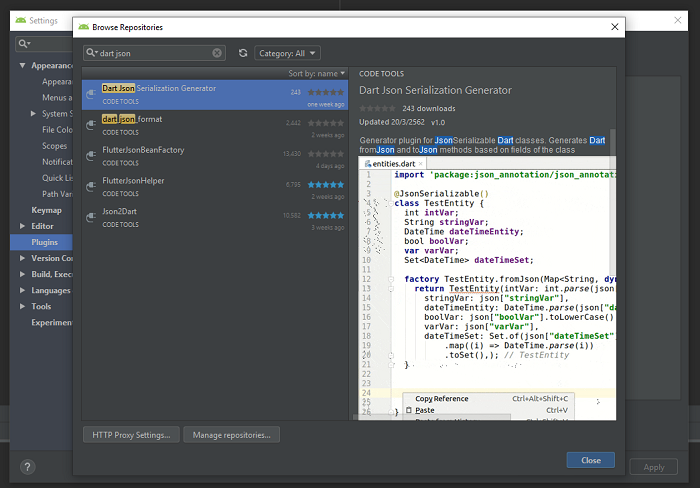This screenshot has height=488, width=700.
Task: Click the reload plugin list icon
Action: pyautogui.click(x=243, y=53)
